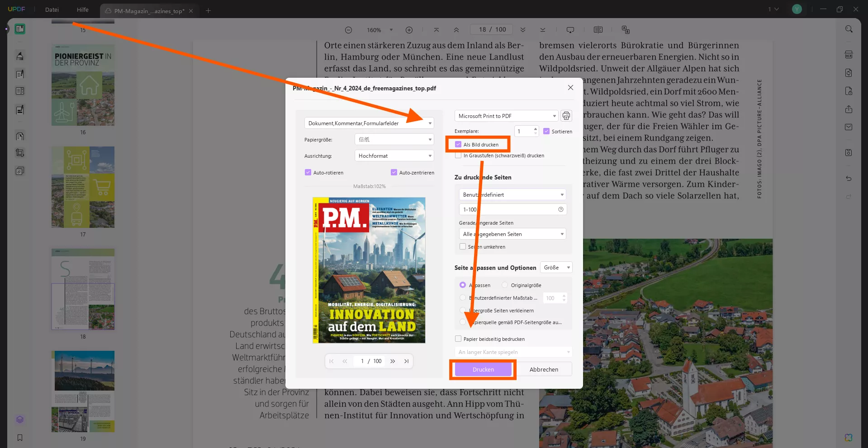
Task: Open a new tab with plus button
Action: click(208, 10)
